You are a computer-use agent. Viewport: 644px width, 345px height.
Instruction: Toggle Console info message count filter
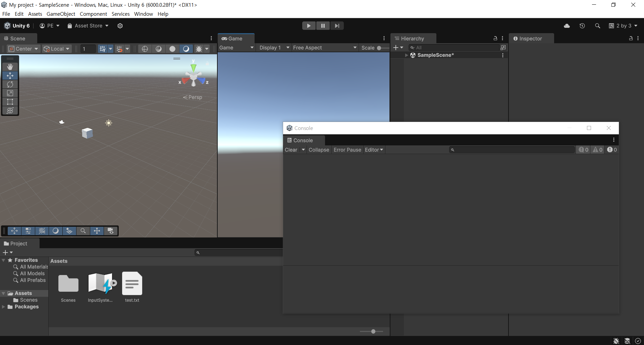[x=584, y=150]
